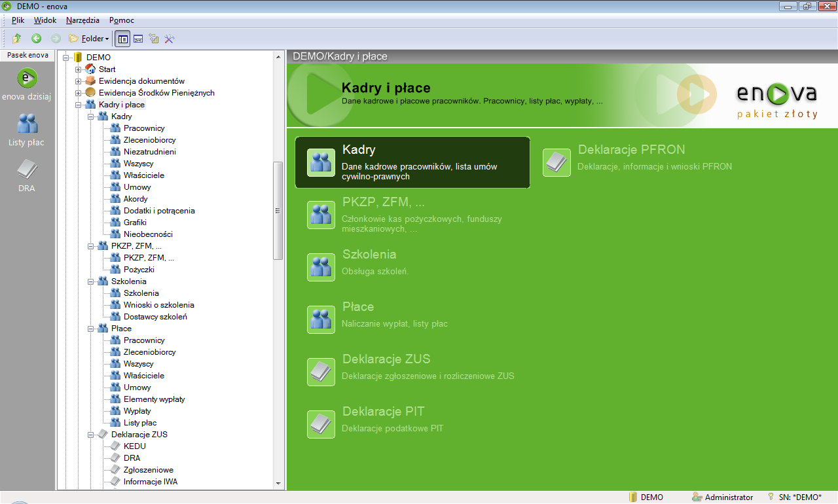Collapse the PKZP, ZFM, ... tree folder
Screen dimensions: 838x504
tap(91, 246)
